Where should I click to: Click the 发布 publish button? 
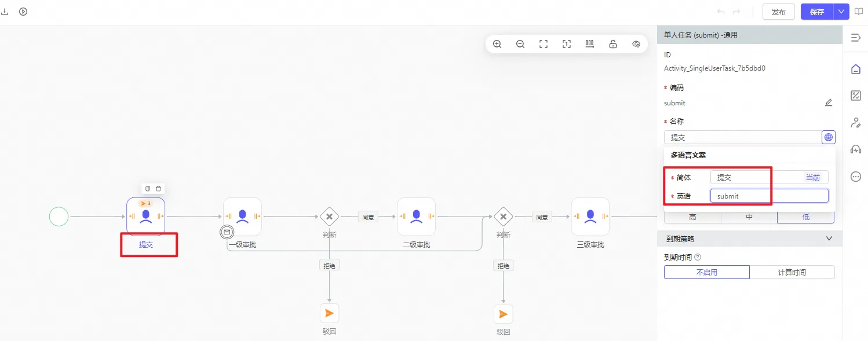point(779,12)
